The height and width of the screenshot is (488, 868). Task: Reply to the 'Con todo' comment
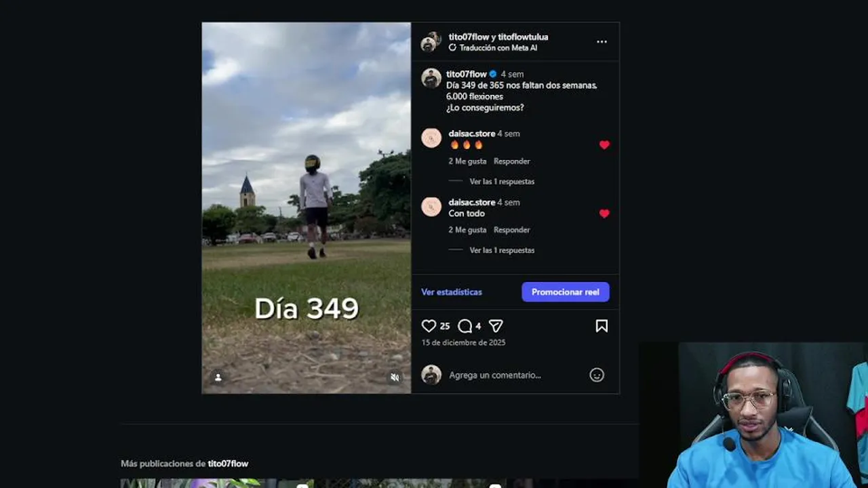(512, 230)
